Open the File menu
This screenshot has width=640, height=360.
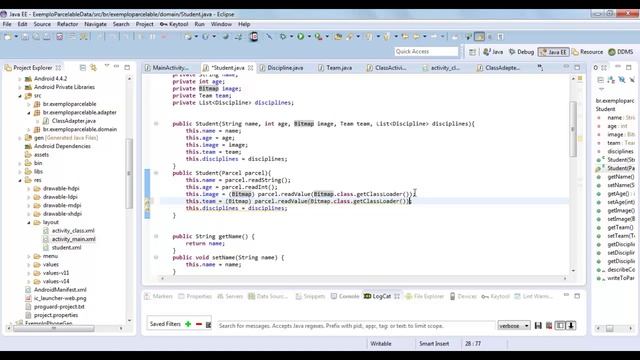click(7, 24)
